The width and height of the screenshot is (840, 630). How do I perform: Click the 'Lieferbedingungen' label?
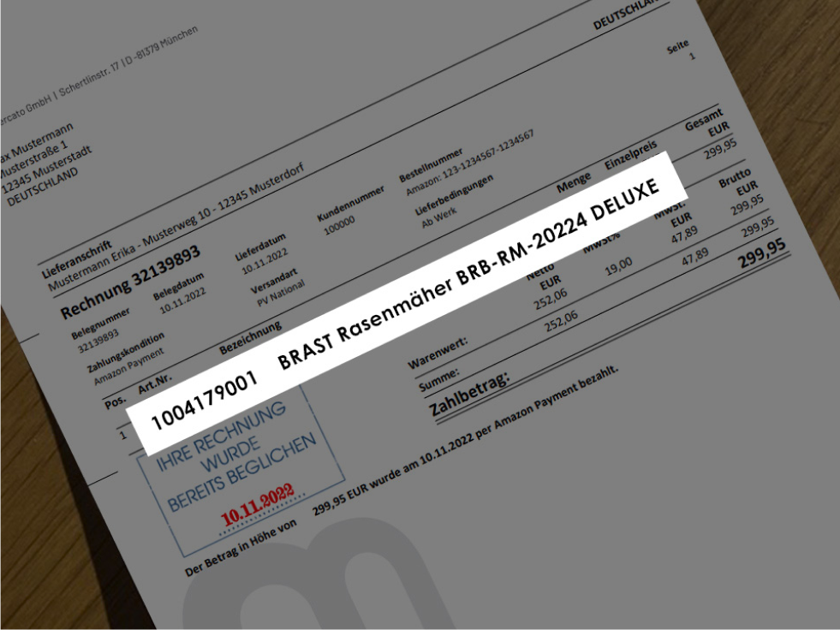(455, 195)
